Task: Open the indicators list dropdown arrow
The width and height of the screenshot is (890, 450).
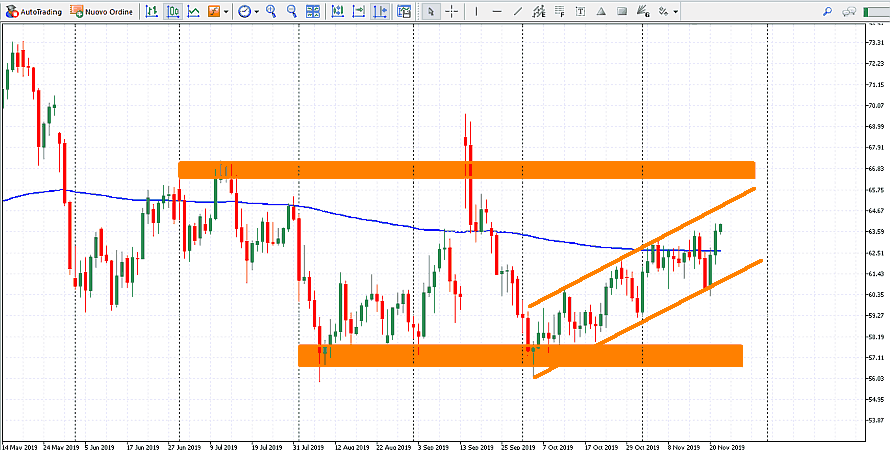Action: click(x=227, y=11)
